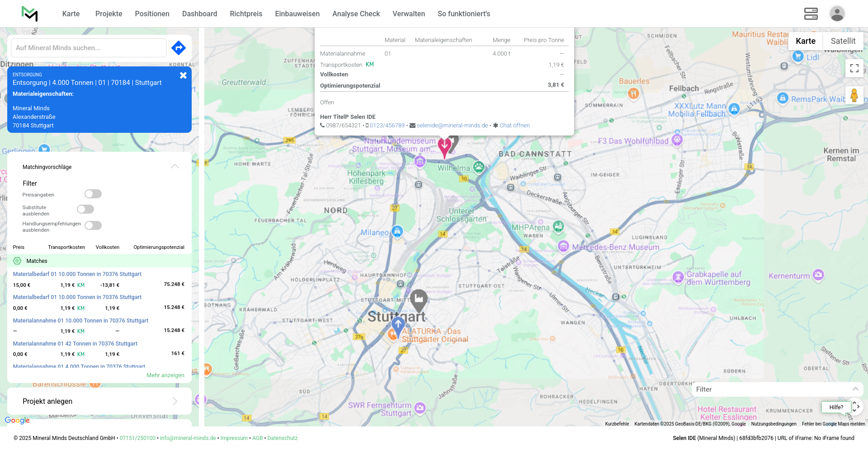This screenshot has height=449, width=868.
Task: Click the blue directions arrow icon
Action: tap(179, 47)
